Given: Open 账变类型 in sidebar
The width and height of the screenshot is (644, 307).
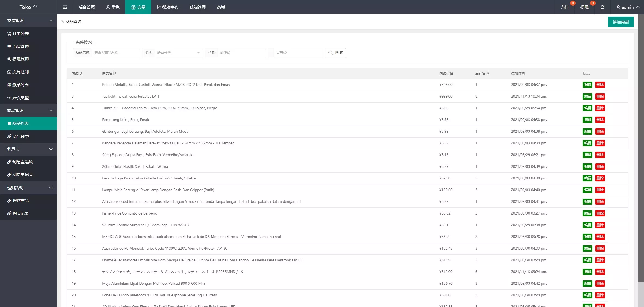Looking at the screenshot, I should [x=20, y=98].
